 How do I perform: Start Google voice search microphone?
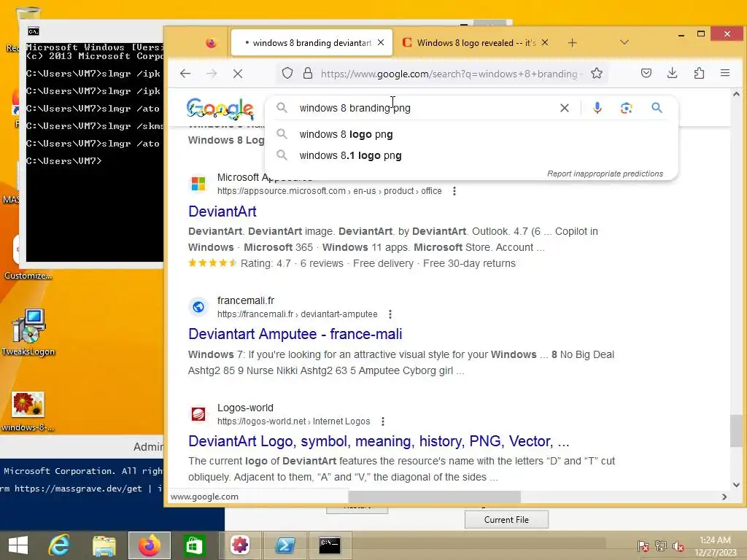coord(597,108)
